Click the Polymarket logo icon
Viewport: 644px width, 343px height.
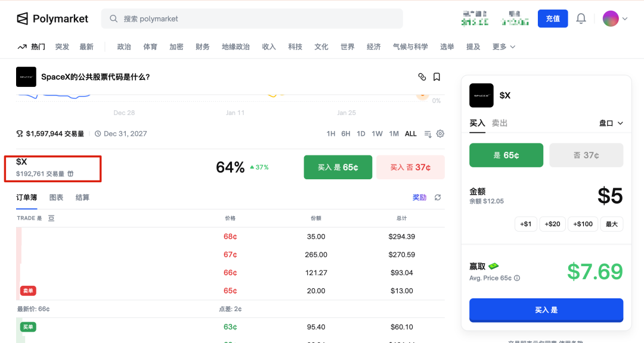point(21,18)
